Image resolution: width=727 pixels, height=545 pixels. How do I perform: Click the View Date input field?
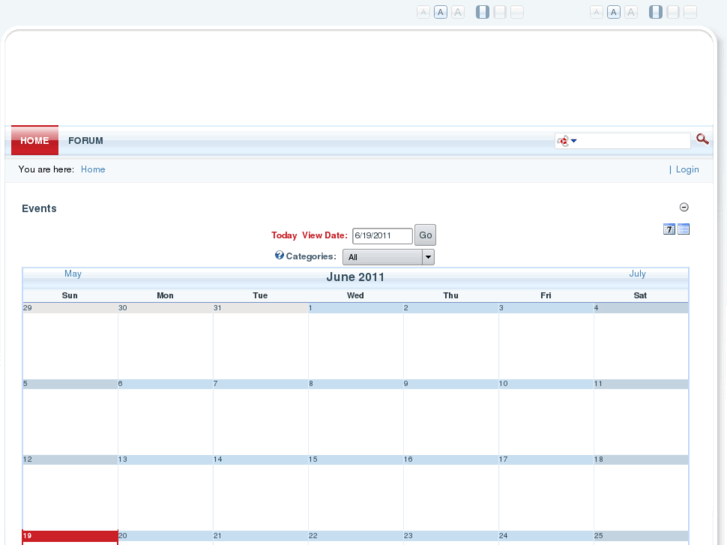[x=382, y=236]
